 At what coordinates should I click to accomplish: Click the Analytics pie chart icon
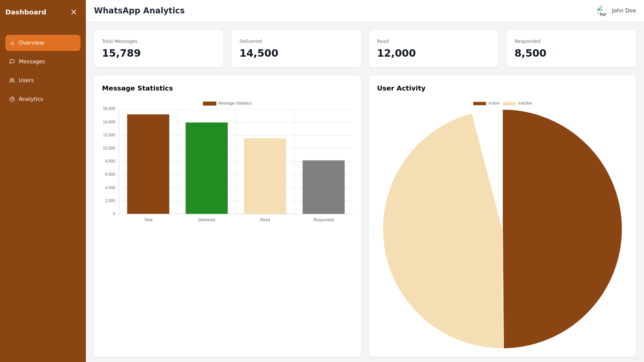[x=12, y=99]
